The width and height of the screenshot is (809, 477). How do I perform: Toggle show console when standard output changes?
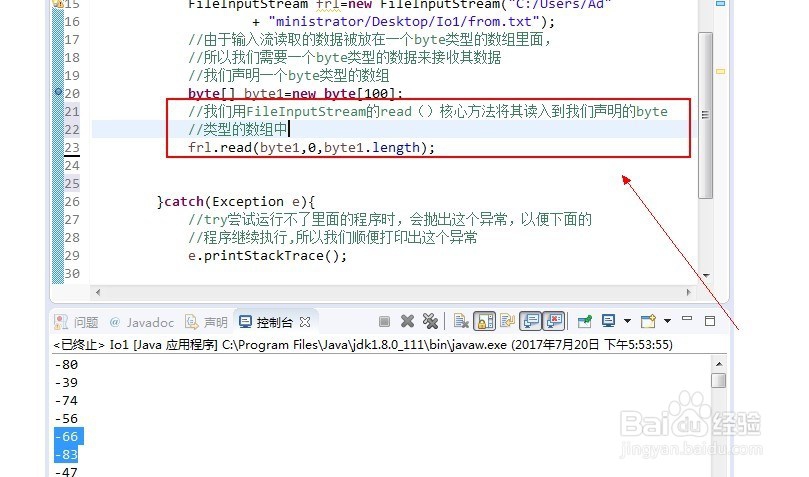pos(531,321)
